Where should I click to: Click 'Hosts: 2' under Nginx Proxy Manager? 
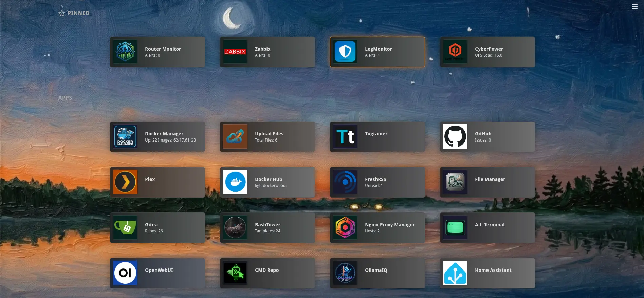click(372, 231)
